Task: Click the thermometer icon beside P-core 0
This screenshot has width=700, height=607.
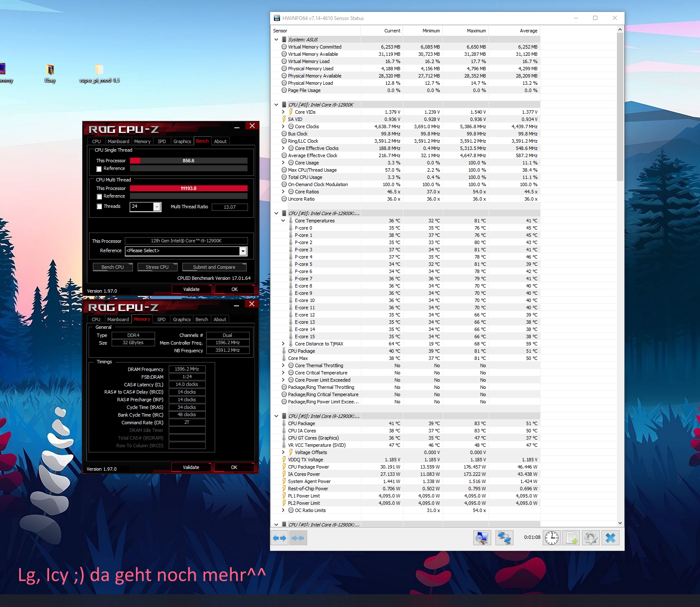Action: click(291, 228)
